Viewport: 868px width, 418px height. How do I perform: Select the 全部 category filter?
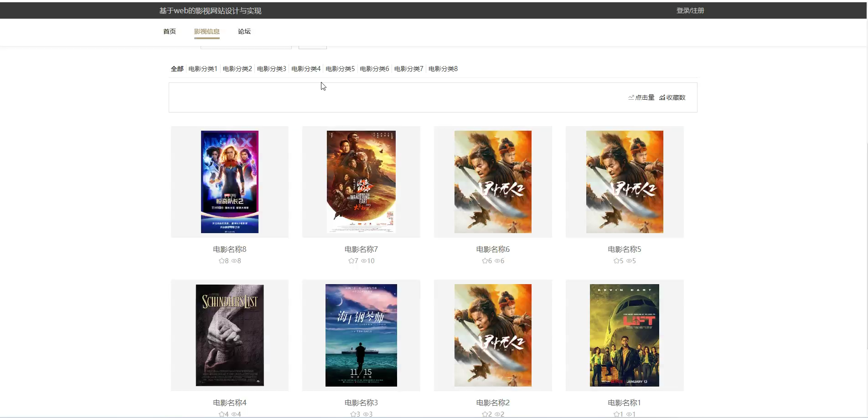coord(177,69)
